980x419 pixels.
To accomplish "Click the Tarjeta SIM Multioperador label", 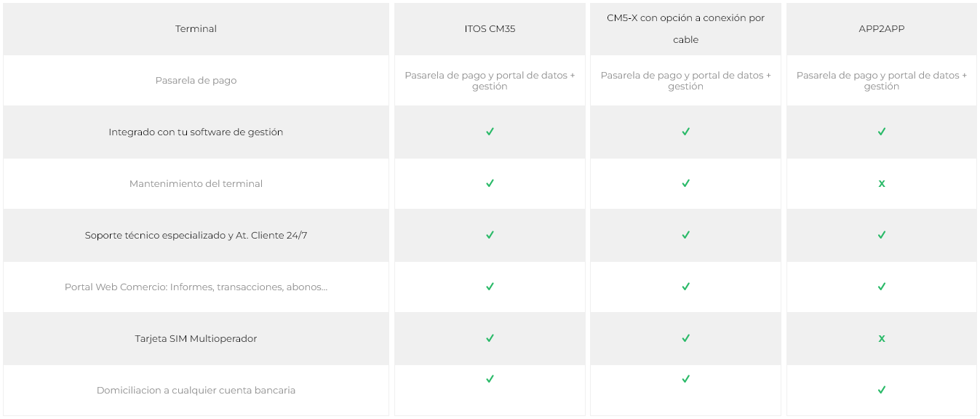I will point(196,339).
